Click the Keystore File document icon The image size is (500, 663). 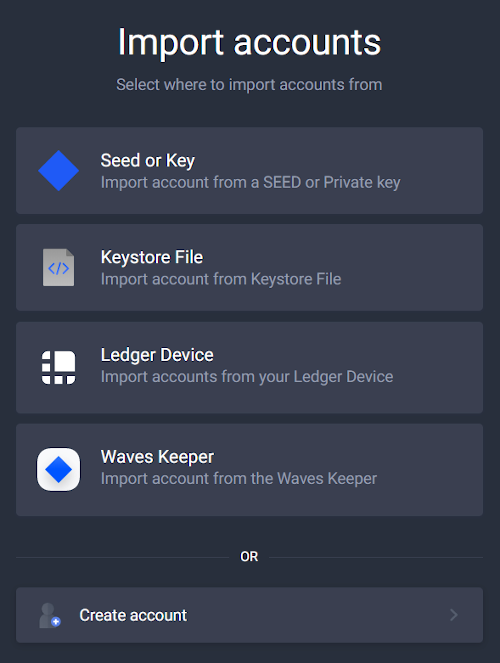pyautogui.click(x=58, y=267)
